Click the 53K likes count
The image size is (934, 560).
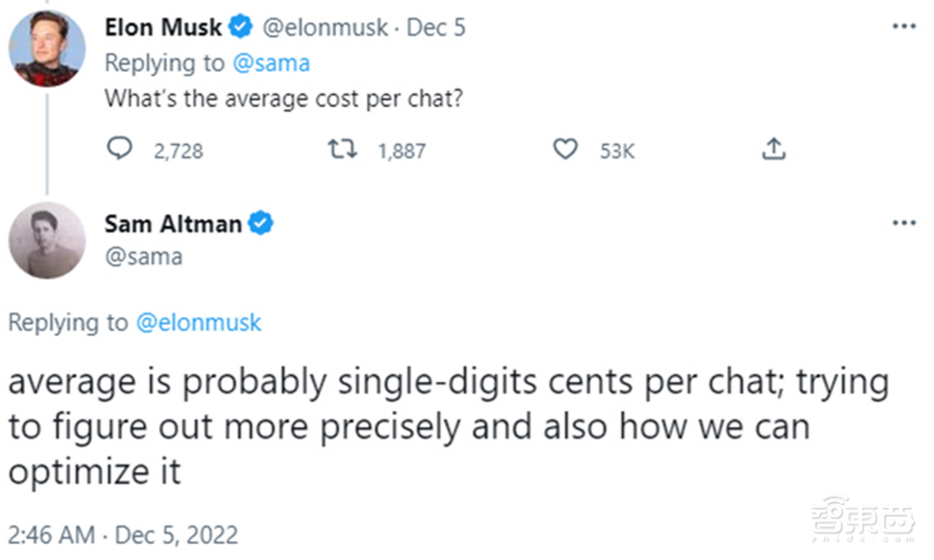(616, 150)
